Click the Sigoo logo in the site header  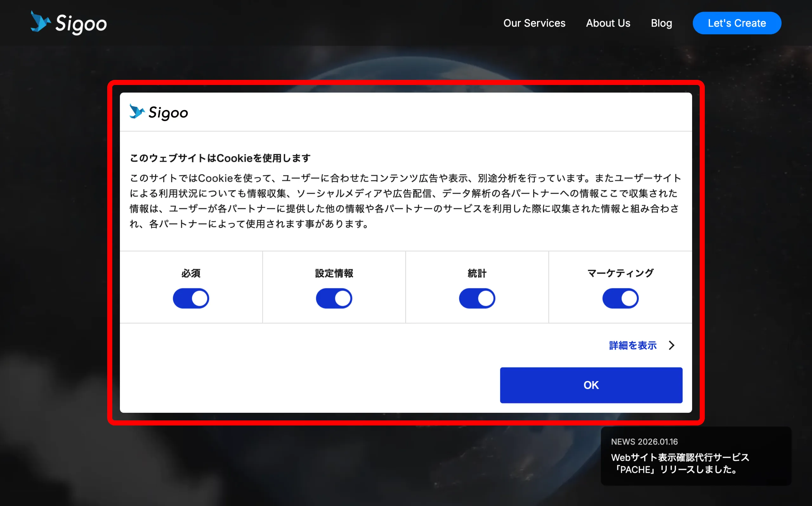(69, 23)
